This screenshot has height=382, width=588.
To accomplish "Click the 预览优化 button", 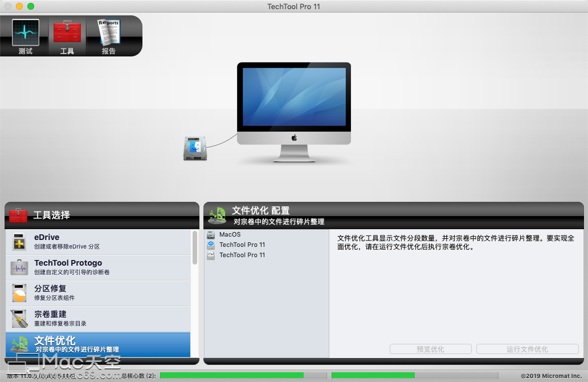I will [x=431, y=349].
